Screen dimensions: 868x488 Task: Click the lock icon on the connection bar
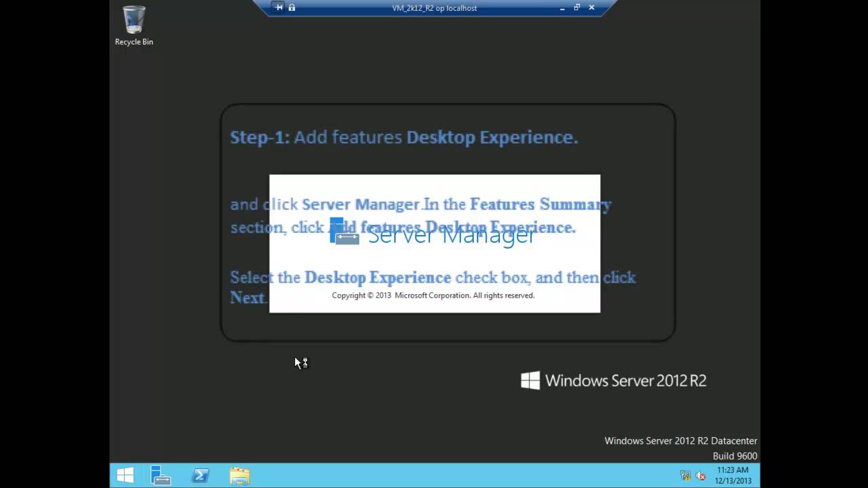tap(292, 7)
